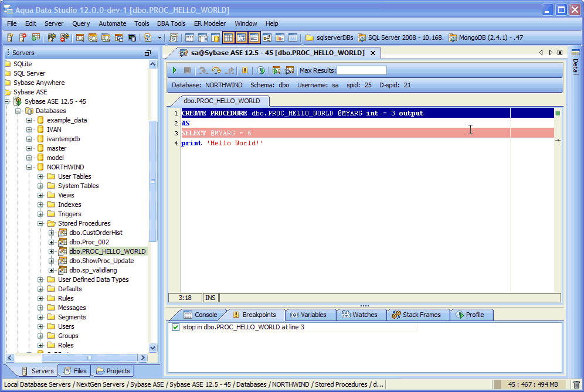Click the right arrow tab scroll icon
584x392 pixels.
(x=551, y=53)
